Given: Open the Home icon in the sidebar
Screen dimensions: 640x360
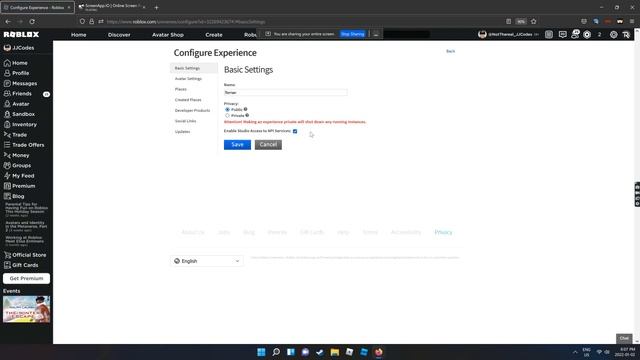Looking at the screenshot, I should (7, 63).
